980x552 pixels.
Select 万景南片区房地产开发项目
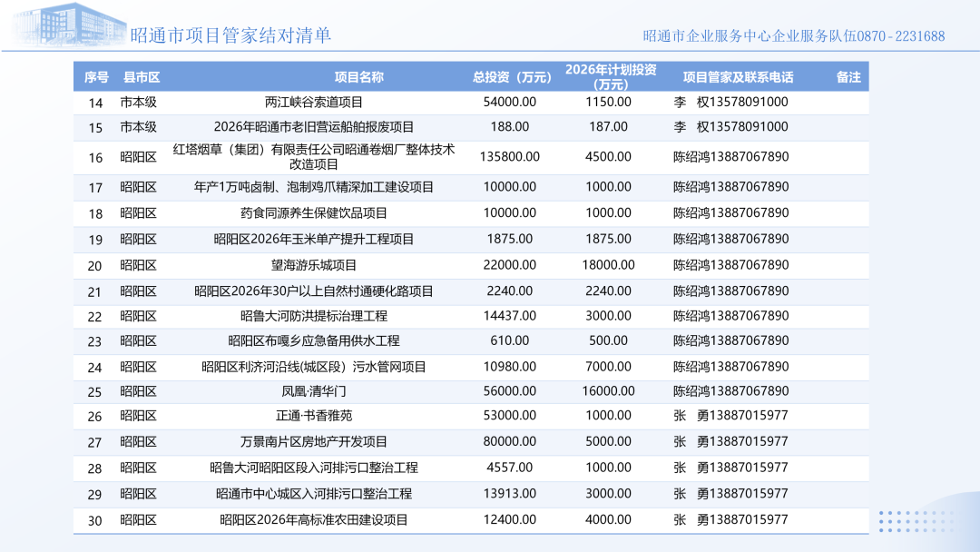click(x=314, y=442)
